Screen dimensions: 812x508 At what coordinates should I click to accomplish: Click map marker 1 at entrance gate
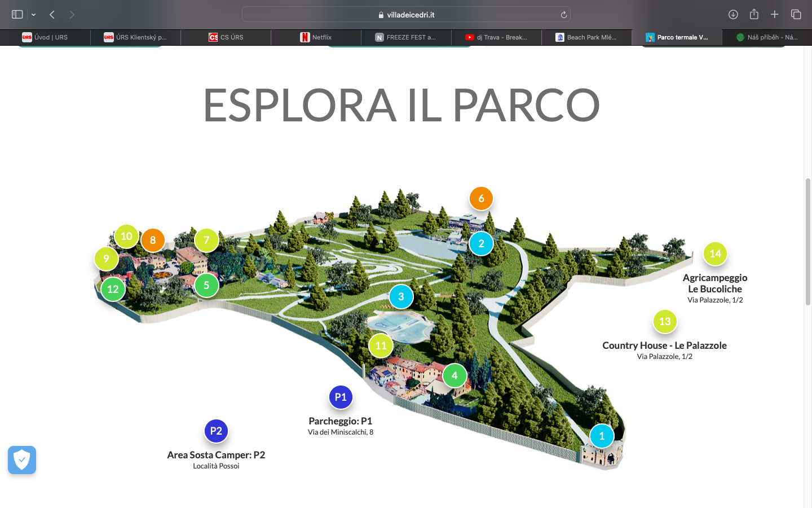pyautogui.click(x=602, y=436)
